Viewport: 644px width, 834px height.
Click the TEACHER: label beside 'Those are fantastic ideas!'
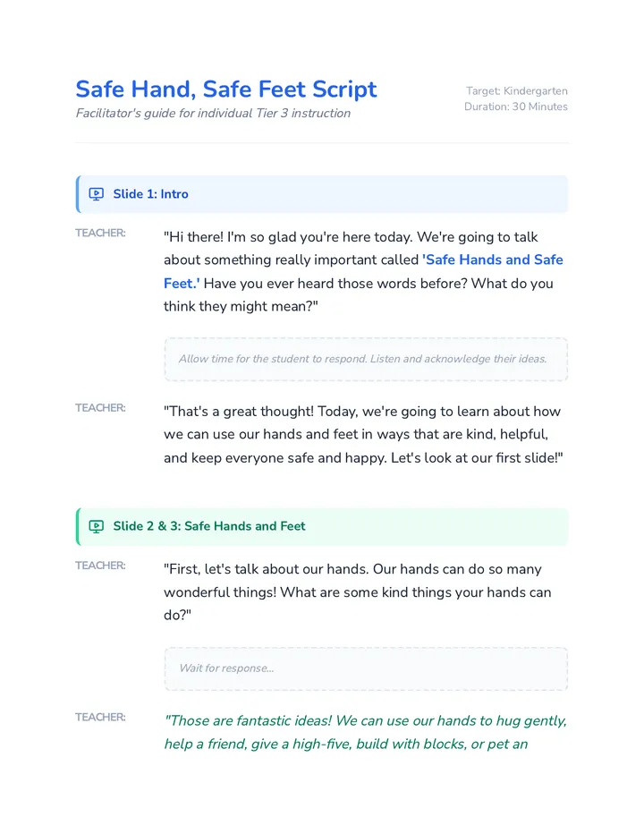pos(100,717)
